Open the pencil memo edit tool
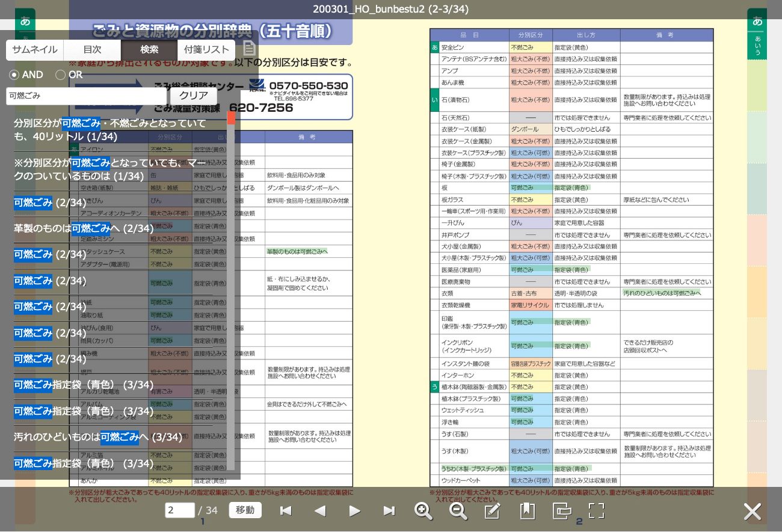This screenshot has width=782, height=532. tap(493, 511)
